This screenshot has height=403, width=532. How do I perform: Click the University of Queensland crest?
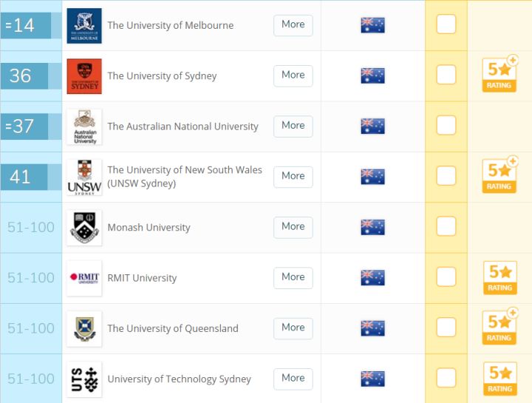pyautogui.click(x=84, y=328)
